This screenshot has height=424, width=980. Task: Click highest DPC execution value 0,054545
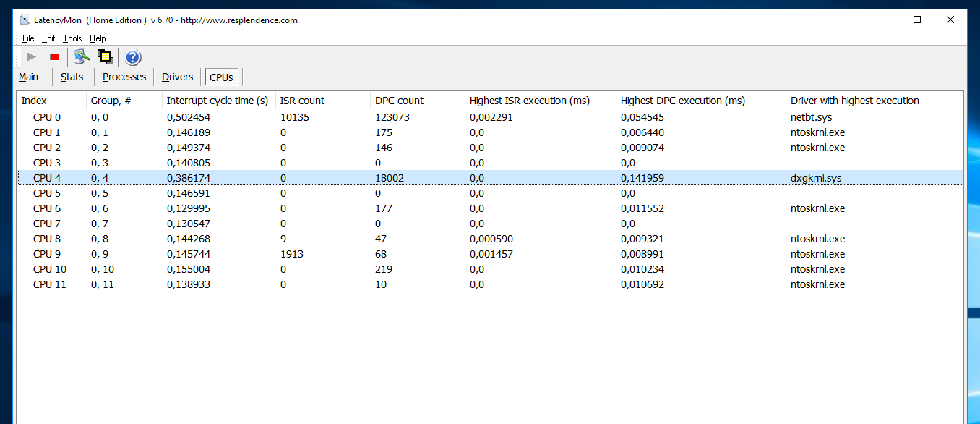[642, 117]
